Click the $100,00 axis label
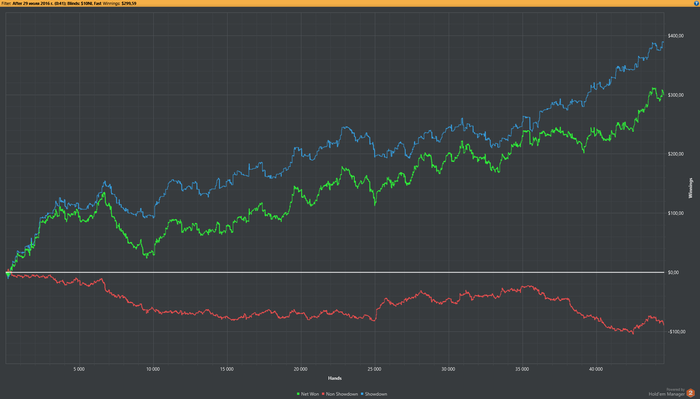 [x=675, y=213]
